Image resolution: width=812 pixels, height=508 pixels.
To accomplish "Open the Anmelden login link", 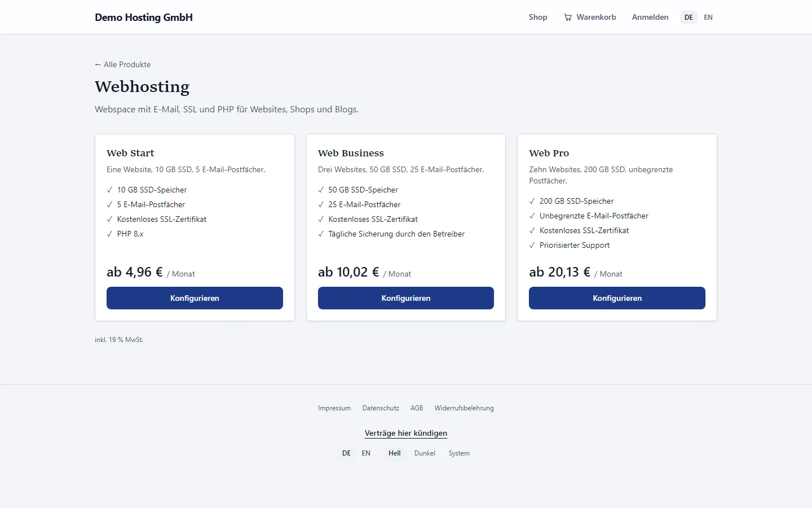I will pyautogui.click(x=650, y=17).
